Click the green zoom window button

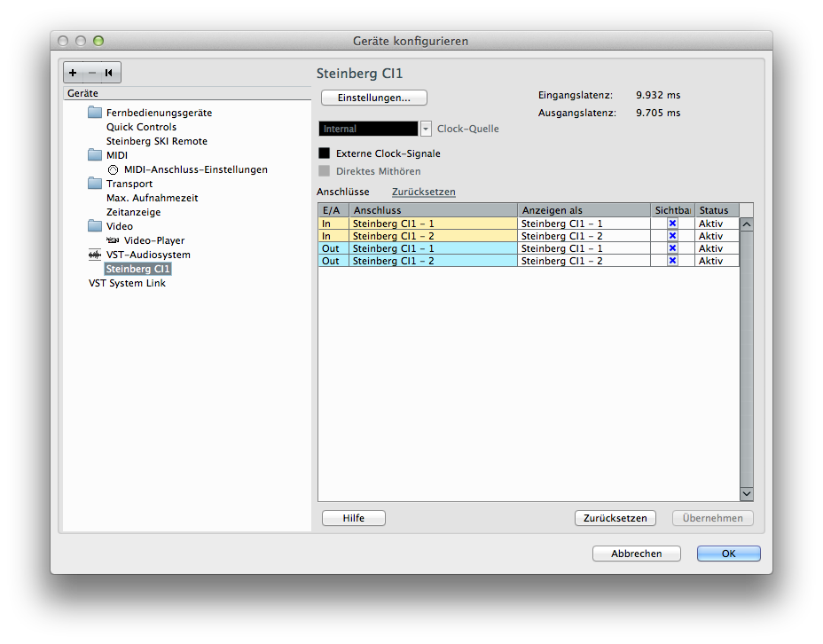(x=98, y=41)
